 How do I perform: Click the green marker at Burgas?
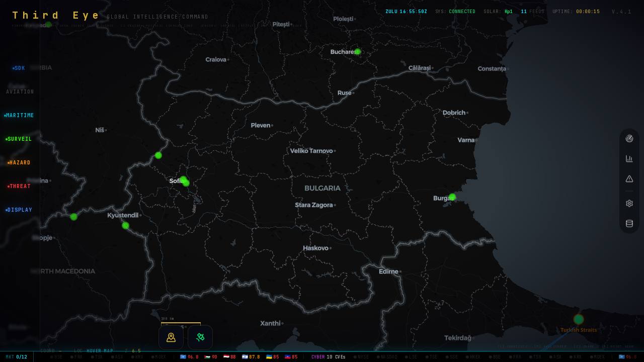[x=452, y=197]
